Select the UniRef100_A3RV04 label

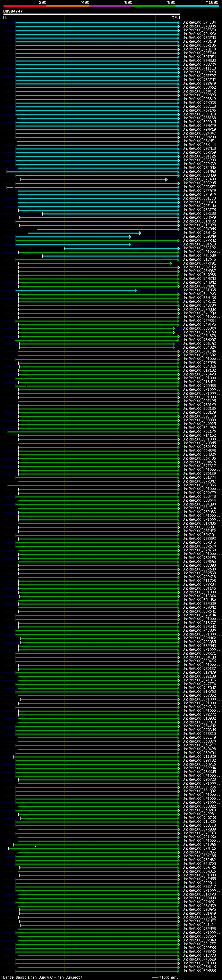click(x=199, y=753)
